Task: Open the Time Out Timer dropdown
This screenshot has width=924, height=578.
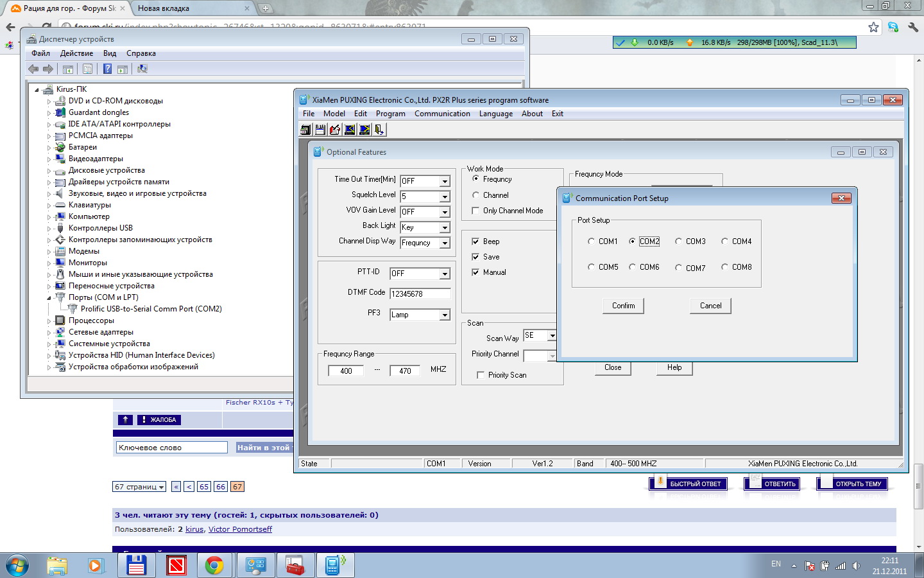Action: coord(445,181)
